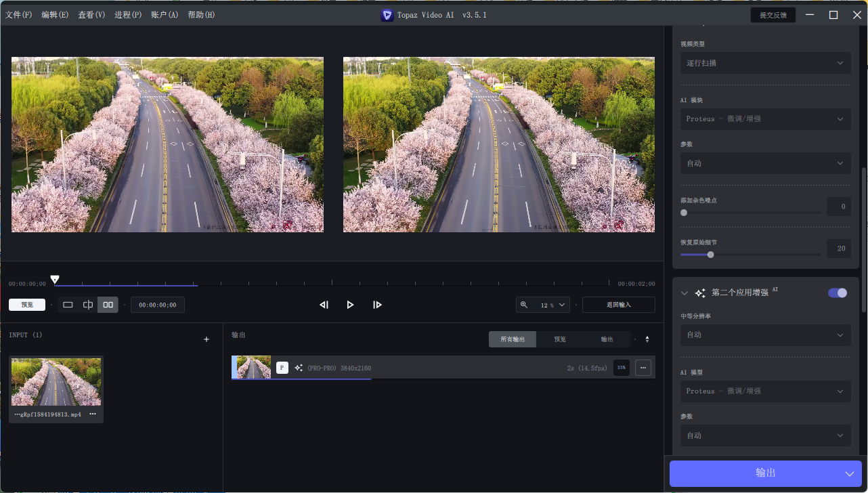This screenshot has width=868, height=493.
Task: Toggle the output list sort order arrows
Action: [x=647, y=339]
